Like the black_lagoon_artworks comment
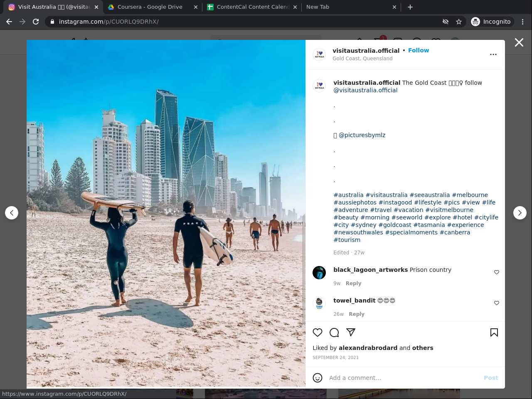 [497, 272]
